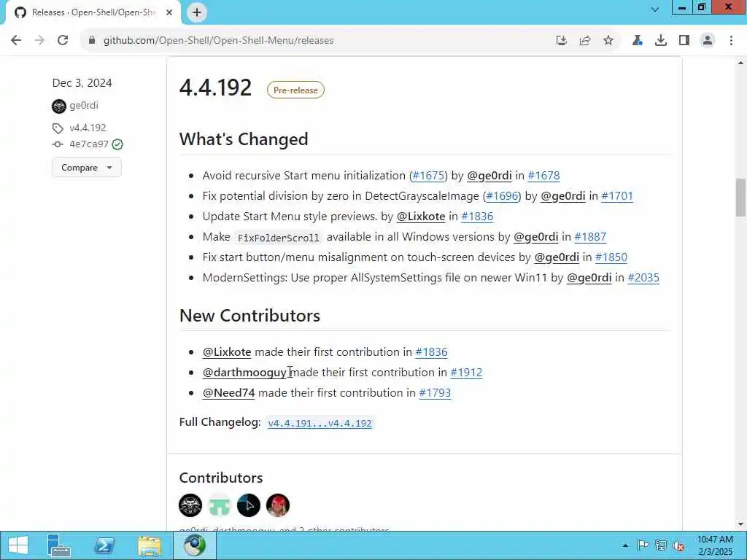The height and width of the screenshot is (560, 747).
Task: Show hidden system tray icons
Action: 625,545
